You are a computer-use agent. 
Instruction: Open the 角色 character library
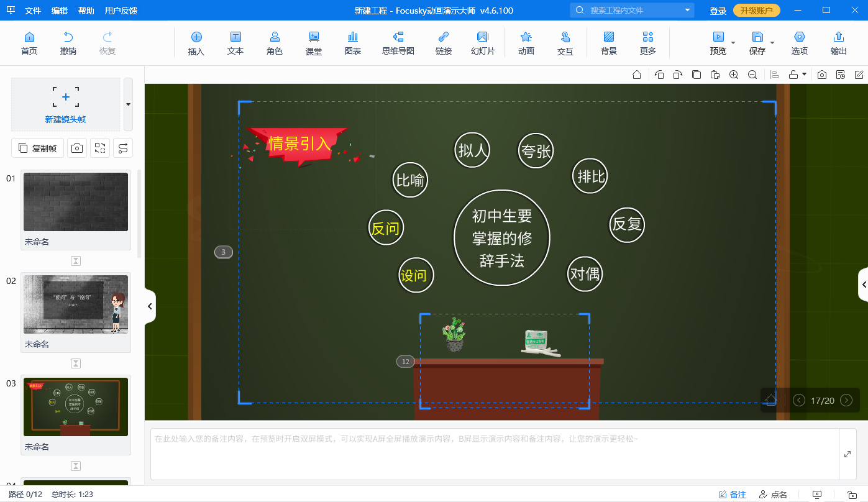tap(275, 43)
